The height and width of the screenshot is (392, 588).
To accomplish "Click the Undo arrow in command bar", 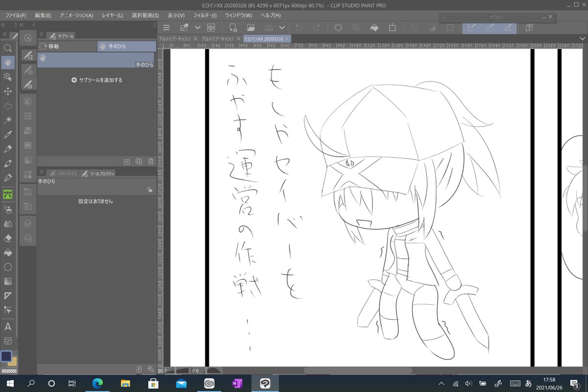I will [299, 27].
